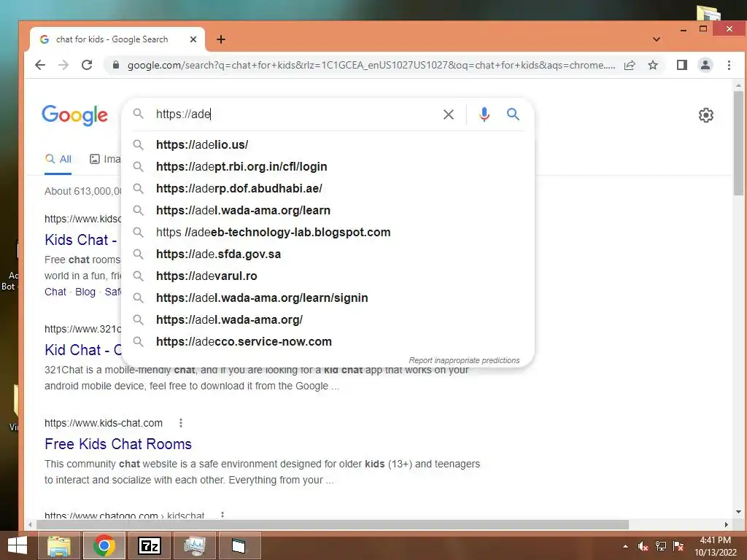Open the tab search chevron

click(657, 39)
